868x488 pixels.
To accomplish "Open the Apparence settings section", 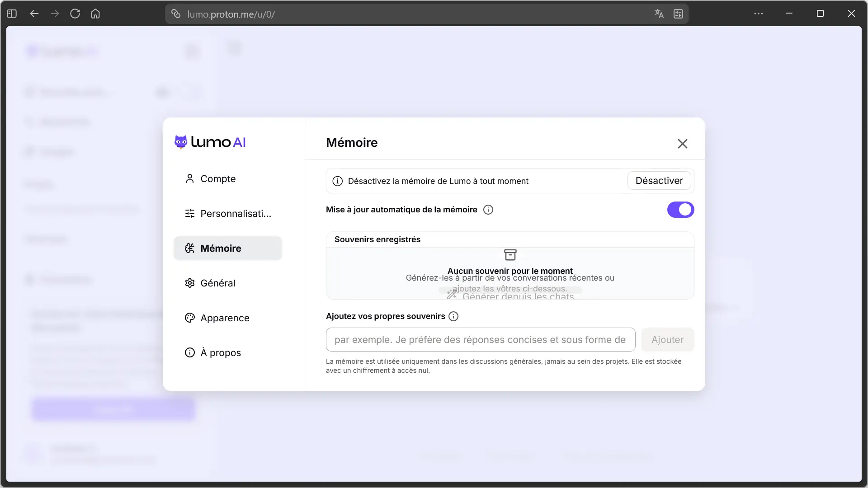I will (228, 318).
